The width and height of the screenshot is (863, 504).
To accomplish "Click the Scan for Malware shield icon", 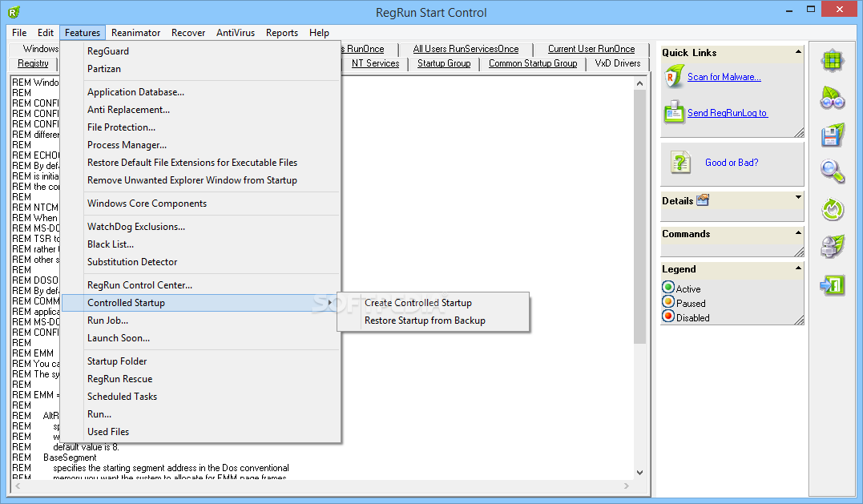I will 674,77.
